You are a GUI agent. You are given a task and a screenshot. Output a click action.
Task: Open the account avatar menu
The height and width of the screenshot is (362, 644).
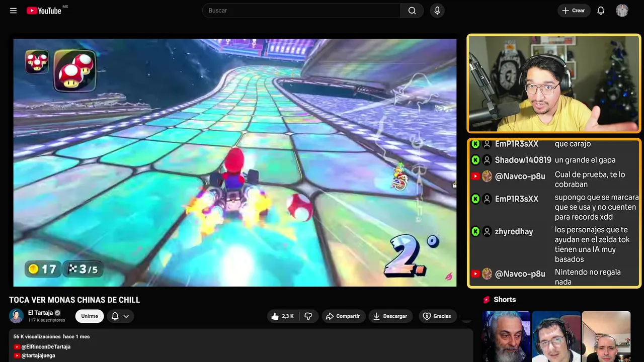click(622, 11)
